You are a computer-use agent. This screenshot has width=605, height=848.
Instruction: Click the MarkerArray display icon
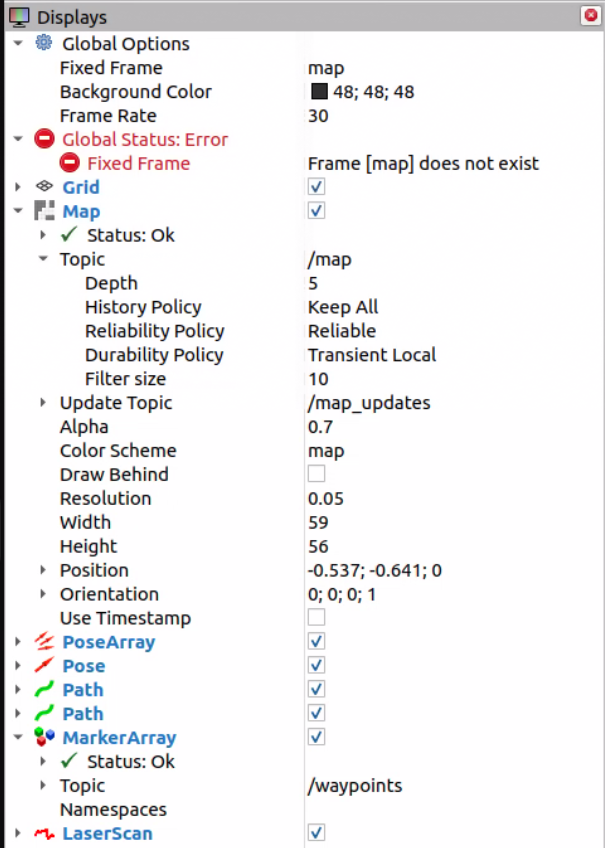[x=44, y=737]
